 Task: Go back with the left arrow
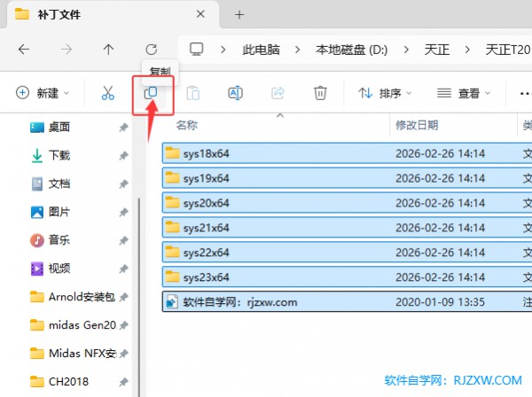24,50
